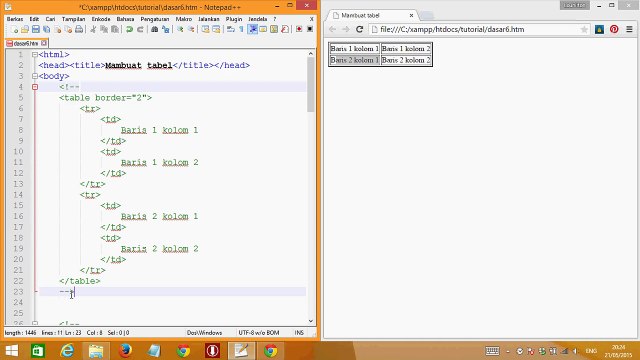This screenshot has width=640, height=360.
Task: Collapse the html fold marker on line 1
Action: [x=35, y=54]
